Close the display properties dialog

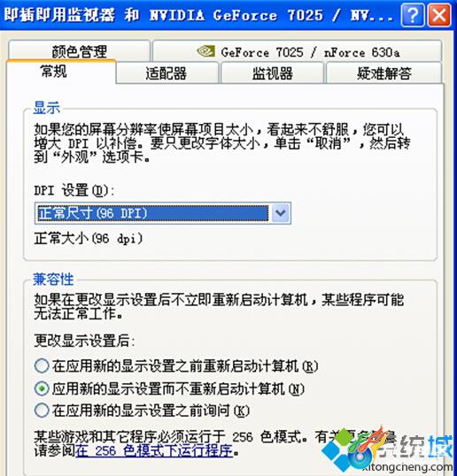coord(438,15)
